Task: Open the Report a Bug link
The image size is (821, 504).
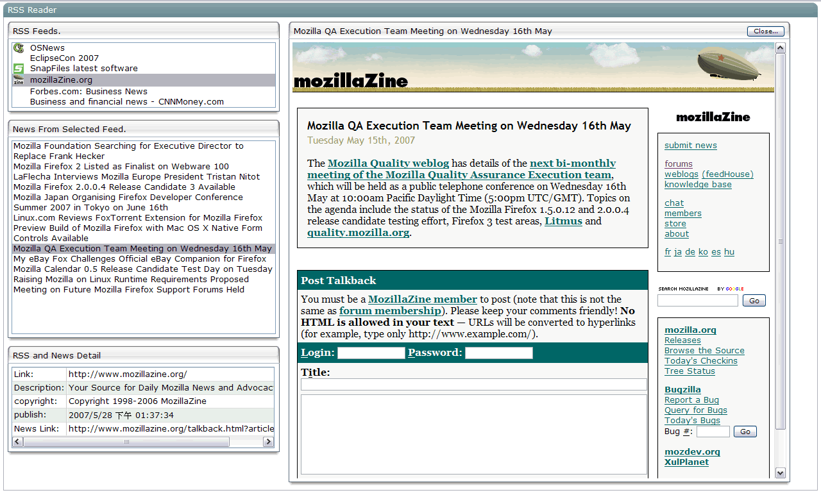Action: 691,400
